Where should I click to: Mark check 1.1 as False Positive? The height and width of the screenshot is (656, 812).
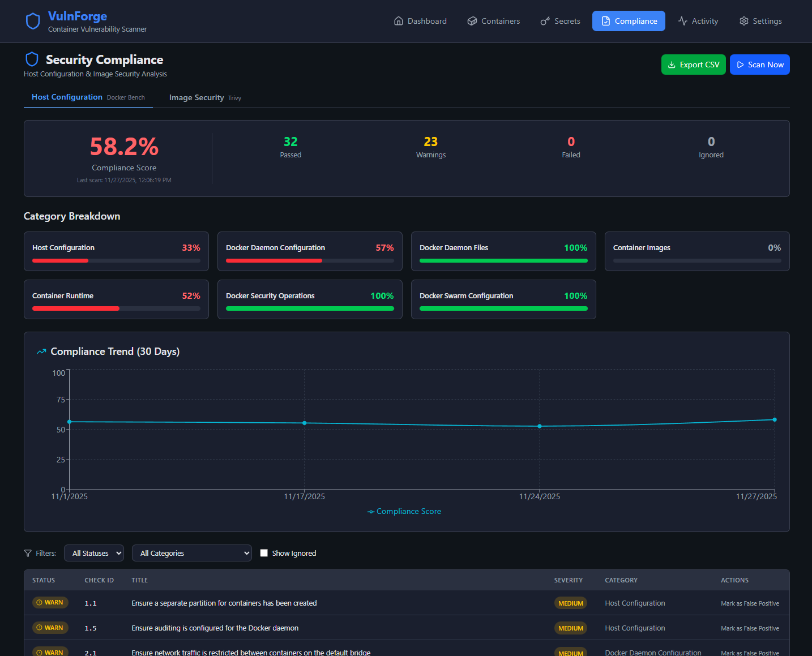[750, 603]
